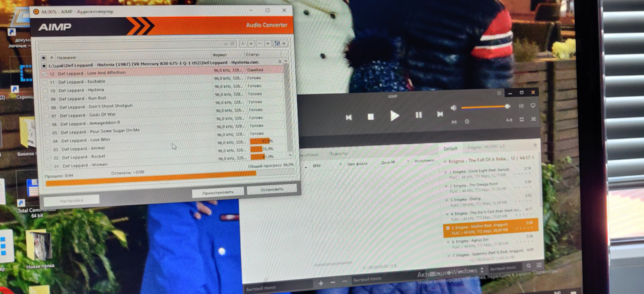This screenshot has height=294, width=644.
Task: Toggle the check mark for 5. Enigma - Mother
Action: [447, 228]
